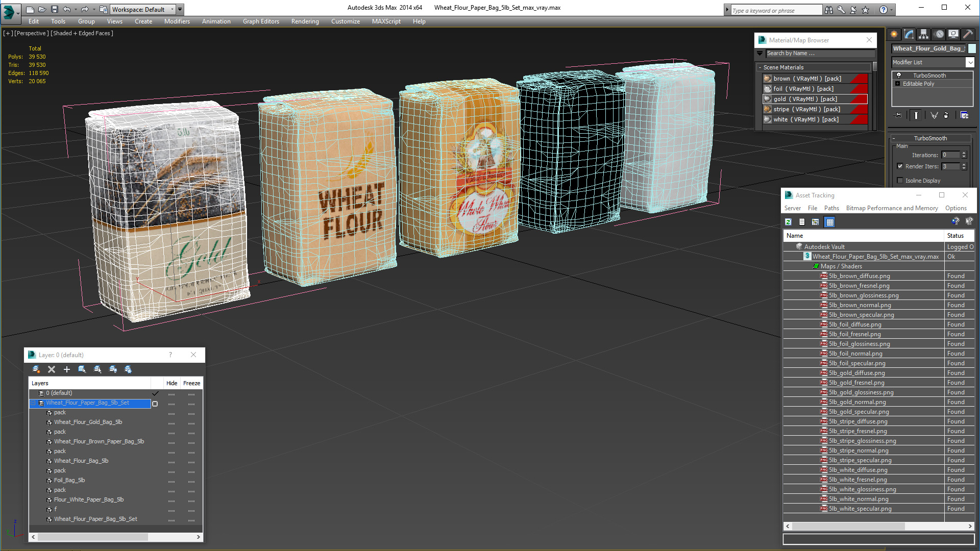Screen dimensions: 980x551
Task: Click the Hide column header
Action: click(171, 383)
